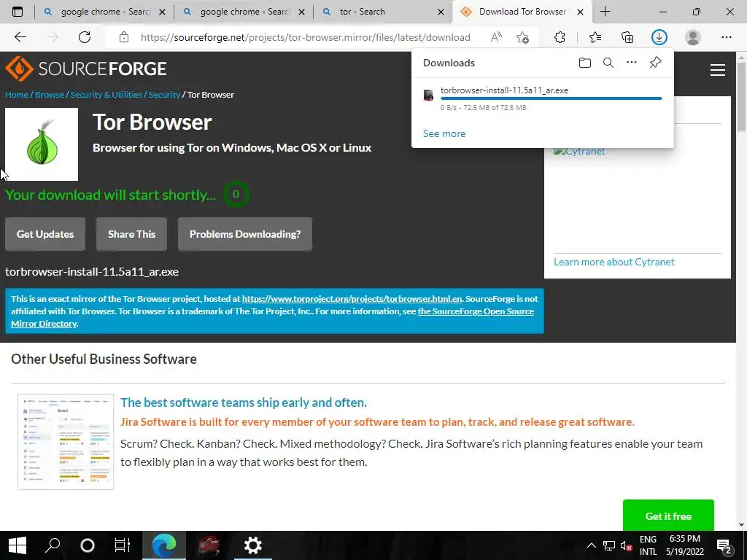Click the Get Updates button
The width and height of the screenshot is (747, 560).
click(45, 234)
